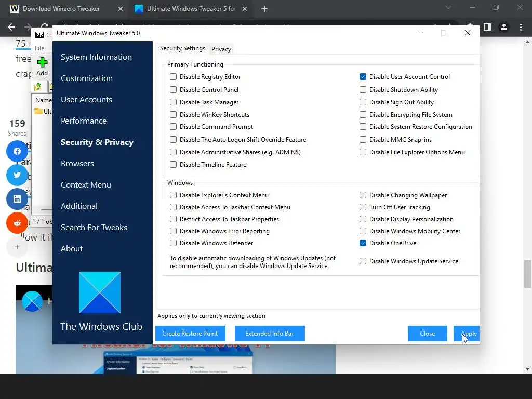Open Additional section
Screen dimensions: 532x399
79,206
